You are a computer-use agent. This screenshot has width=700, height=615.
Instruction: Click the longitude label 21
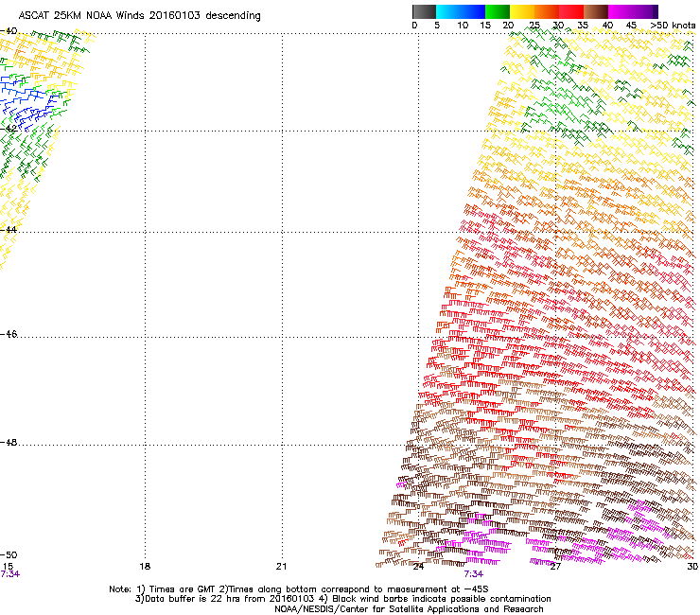(x=281, y=567)
